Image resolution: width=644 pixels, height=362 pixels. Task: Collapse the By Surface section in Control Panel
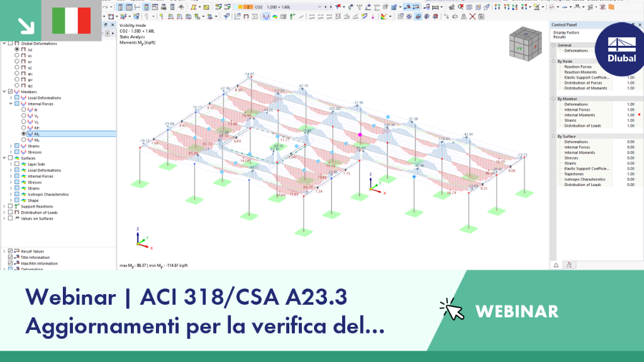553,136
